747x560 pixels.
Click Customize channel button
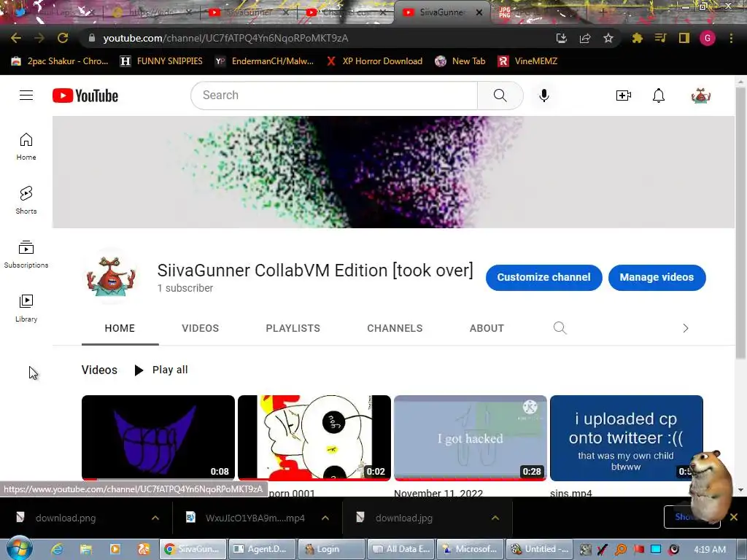[x=544, y=277]
